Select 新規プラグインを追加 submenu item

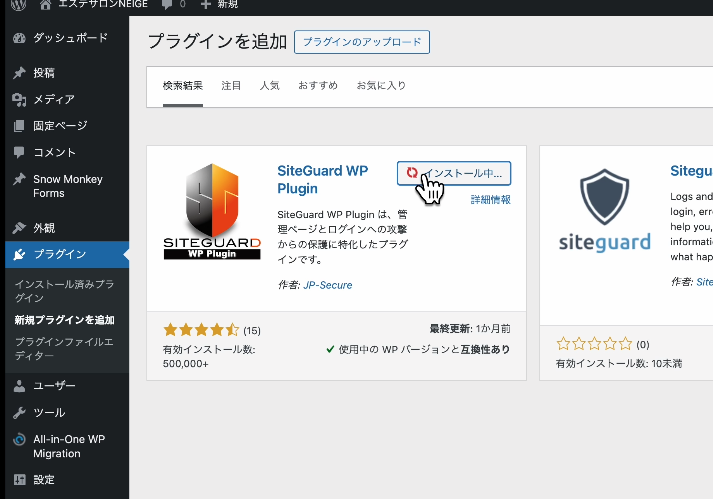64,320
